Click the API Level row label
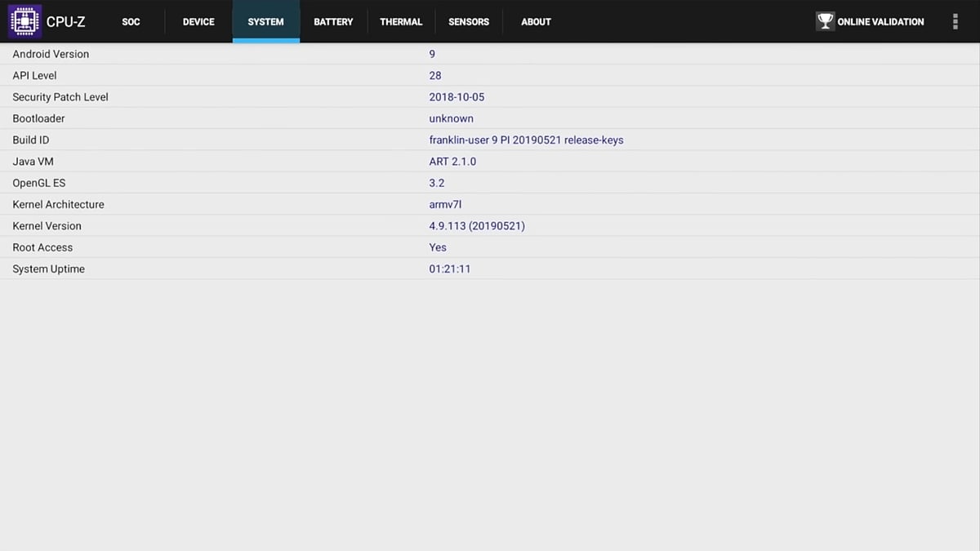This screenshot has height=551, width=980. (x=34, y=75)
